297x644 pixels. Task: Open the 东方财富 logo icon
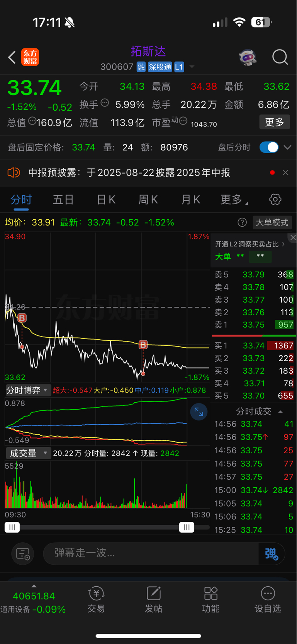30,57
